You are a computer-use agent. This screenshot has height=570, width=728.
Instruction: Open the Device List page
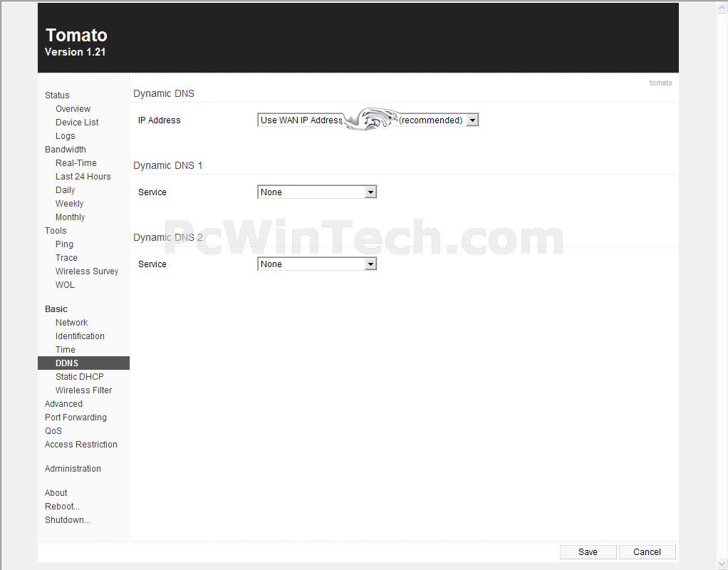(x=77, y=122)
